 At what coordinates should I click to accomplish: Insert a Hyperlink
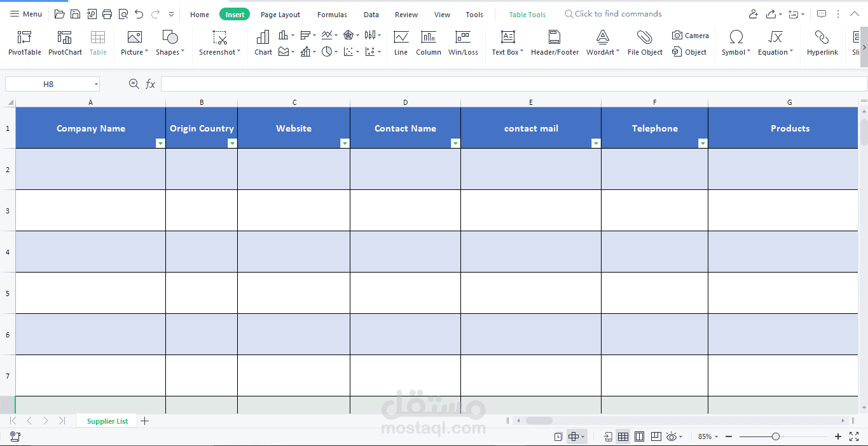click(x=822, y=43)
